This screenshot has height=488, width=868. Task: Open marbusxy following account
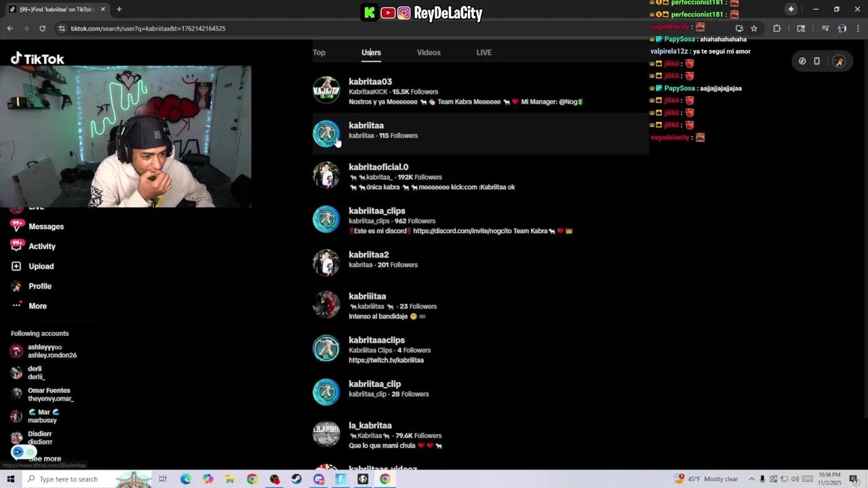pos(35,416)
